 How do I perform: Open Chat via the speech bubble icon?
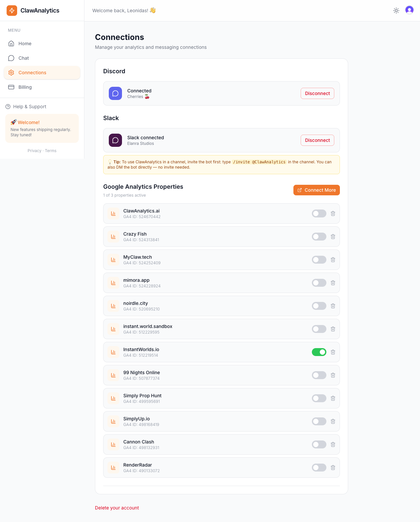[x=11, y=58]
